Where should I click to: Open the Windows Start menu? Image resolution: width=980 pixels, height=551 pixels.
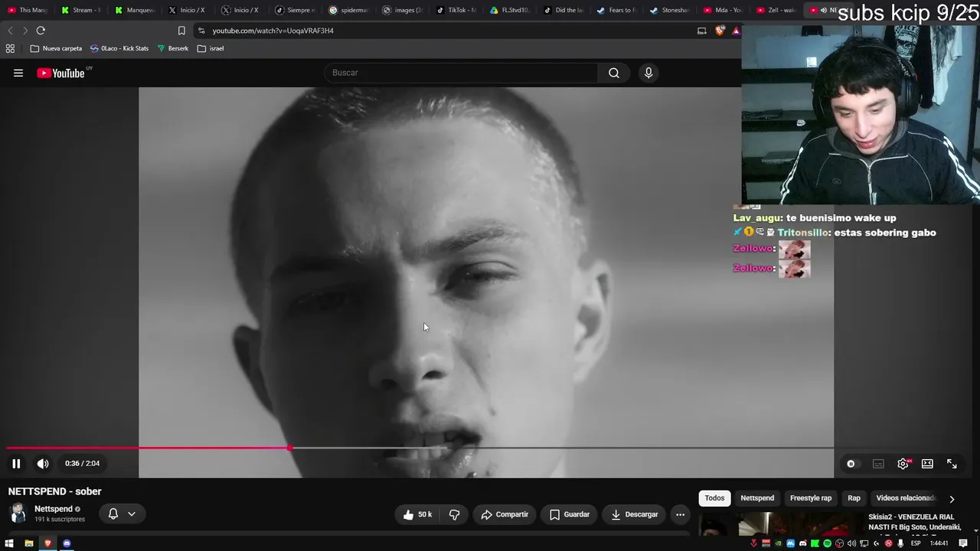[10, 543]
